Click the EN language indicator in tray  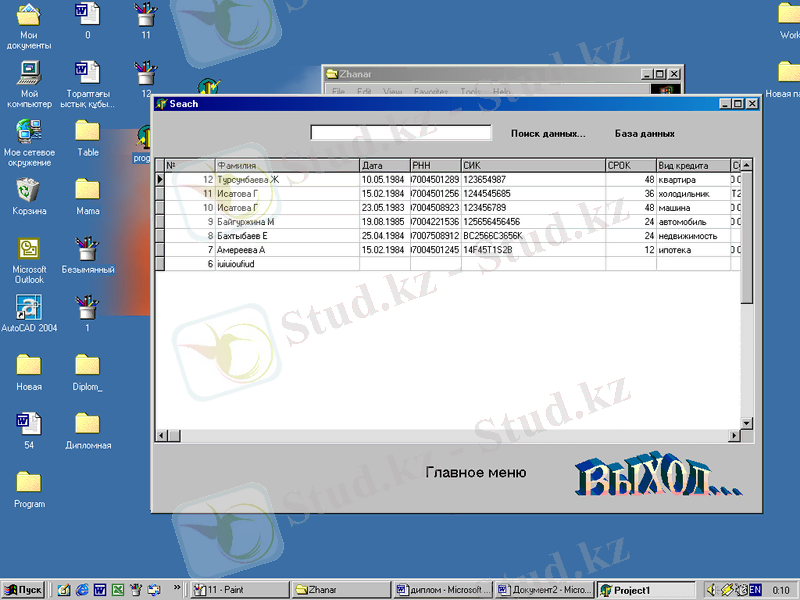coord(755,590)
